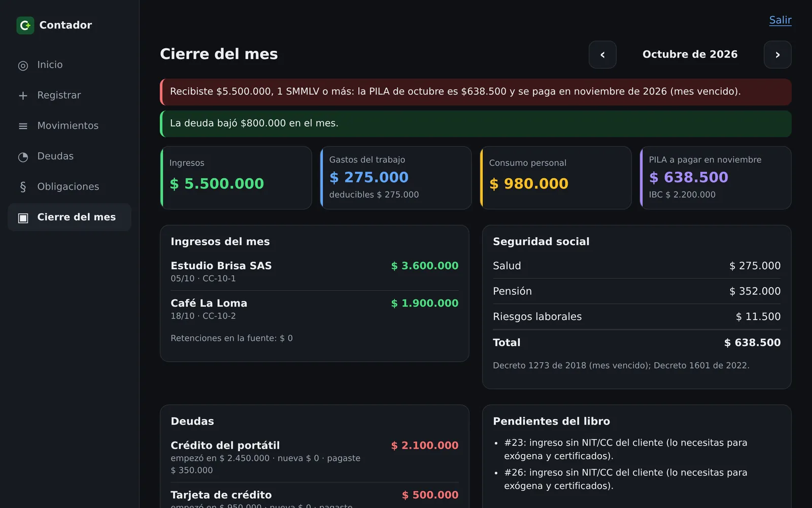
Task: Select the Café La Loma income row
Action: coord(315,309)
